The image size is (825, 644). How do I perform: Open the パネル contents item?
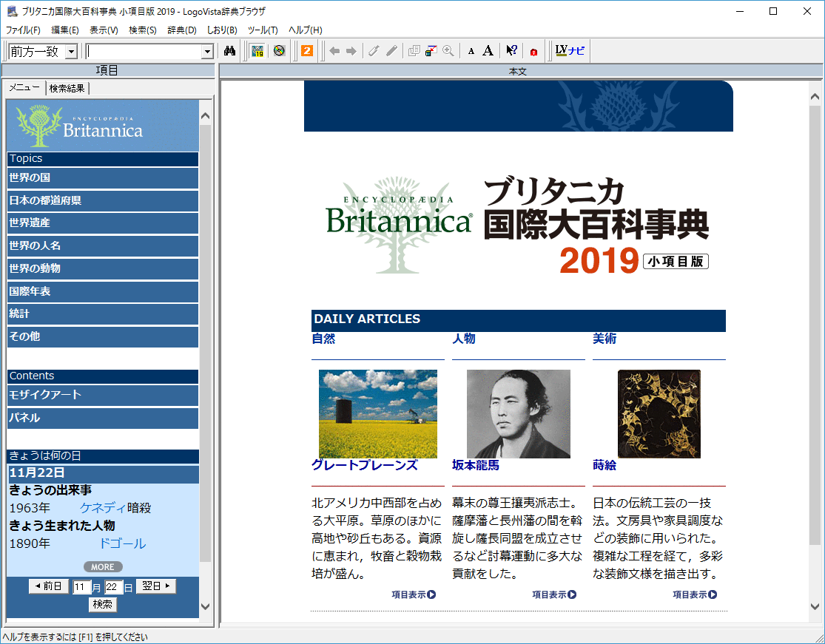pyautogui.click(x=103, y=418)
